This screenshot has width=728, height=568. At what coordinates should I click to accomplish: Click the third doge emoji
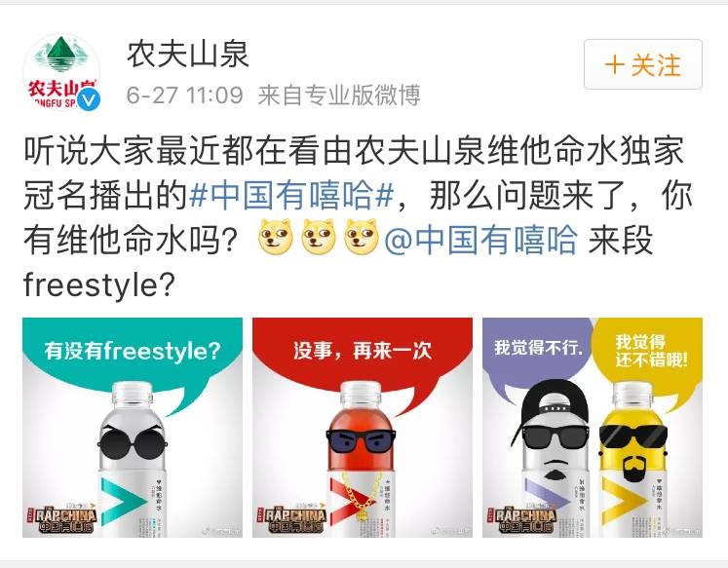[362, 237]
